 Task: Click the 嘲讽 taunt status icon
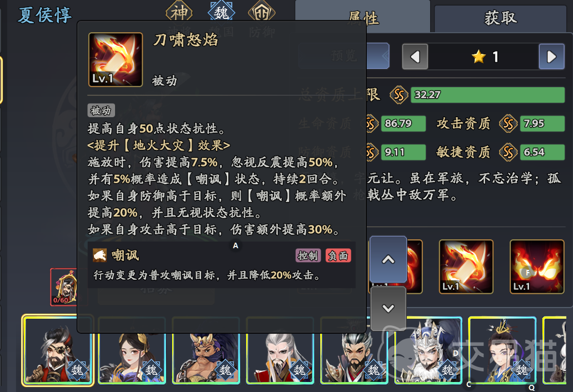click(99, 255)
